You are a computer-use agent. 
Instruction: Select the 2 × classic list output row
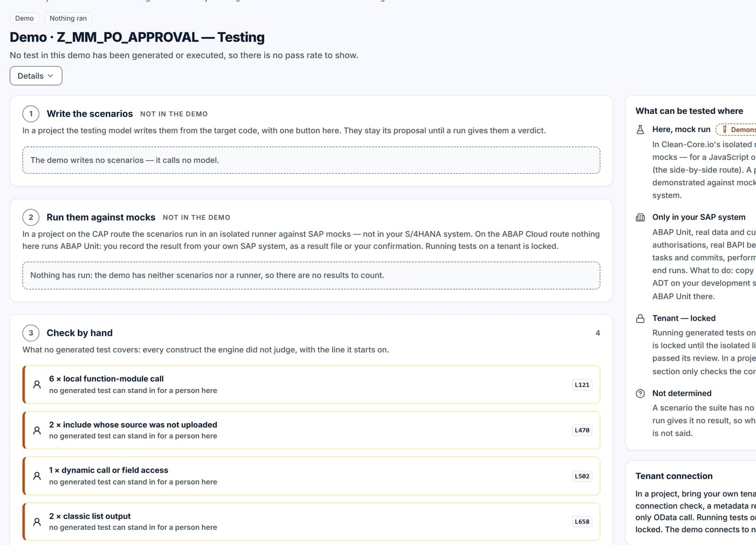[311, 522]
